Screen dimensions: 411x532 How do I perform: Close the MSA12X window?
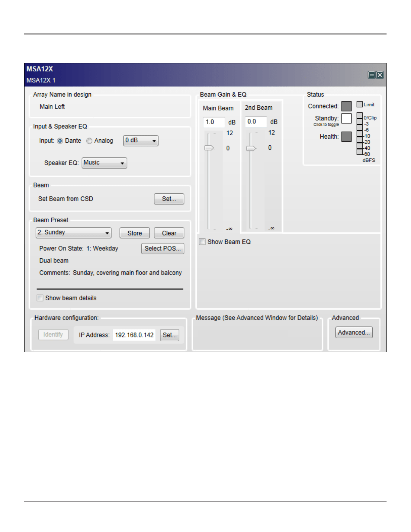tap(380, 75)
